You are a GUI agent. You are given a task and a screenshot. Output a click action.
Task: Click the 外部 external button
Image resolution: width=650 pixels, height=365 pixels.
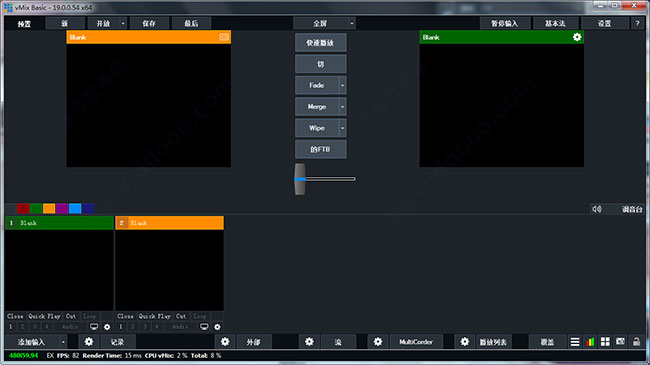pyautogui.click(x=253, y=342)
